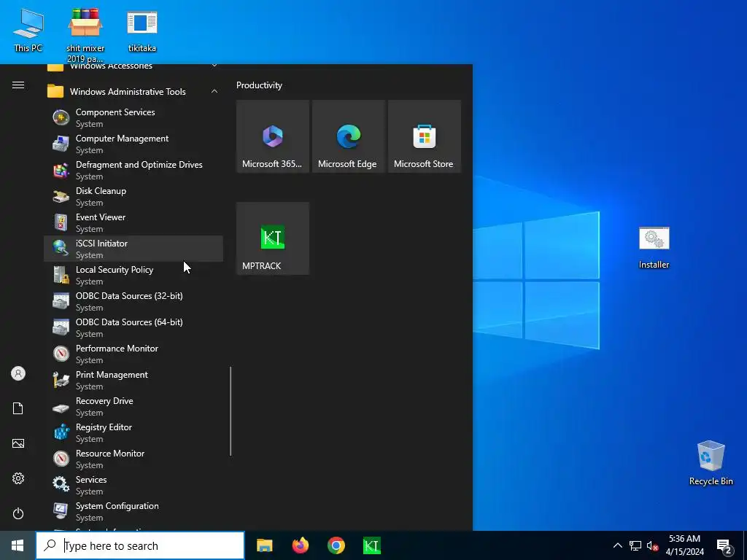Image resolution: width=747 pixels, height=560 pixels.
Task: Expand the Start menu hamburger navigation
Action: (18, 85)
